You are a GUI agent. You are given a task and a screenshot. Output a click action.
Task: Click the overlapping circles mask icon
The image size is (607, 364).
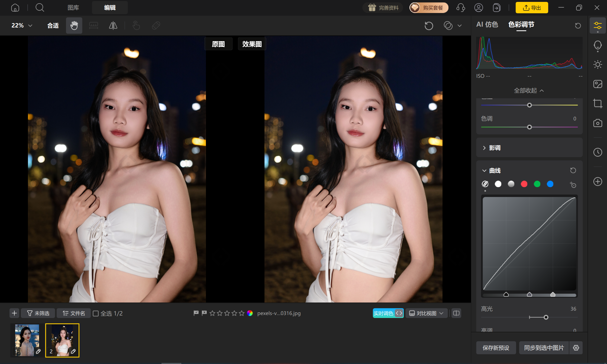448,26
